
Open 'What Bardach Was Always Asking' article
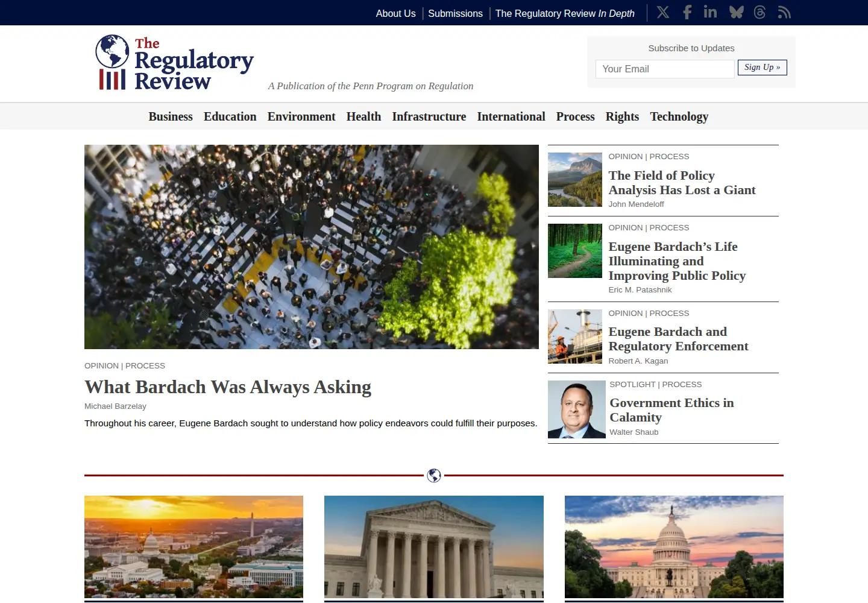(228, 387)
